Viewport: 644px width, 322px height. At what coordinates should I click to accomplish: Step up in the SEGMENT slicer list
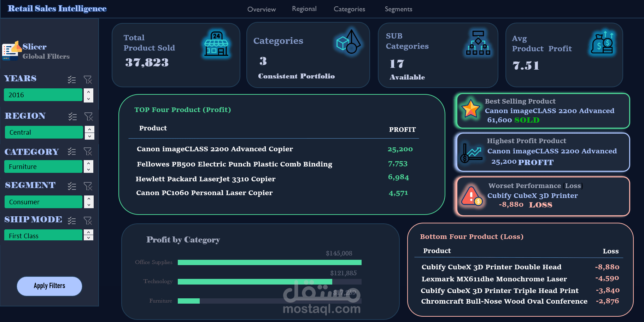tap(89, 199)
